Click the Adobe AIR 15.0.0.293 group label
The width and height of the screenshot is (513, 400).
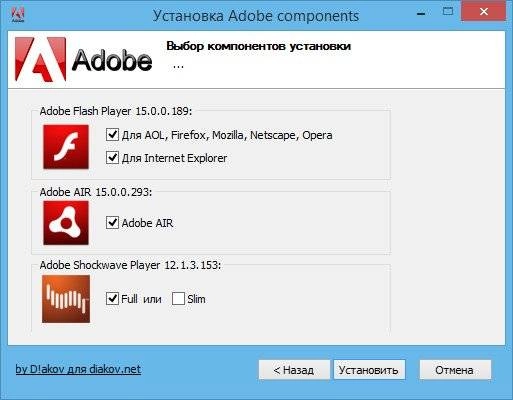96,192
